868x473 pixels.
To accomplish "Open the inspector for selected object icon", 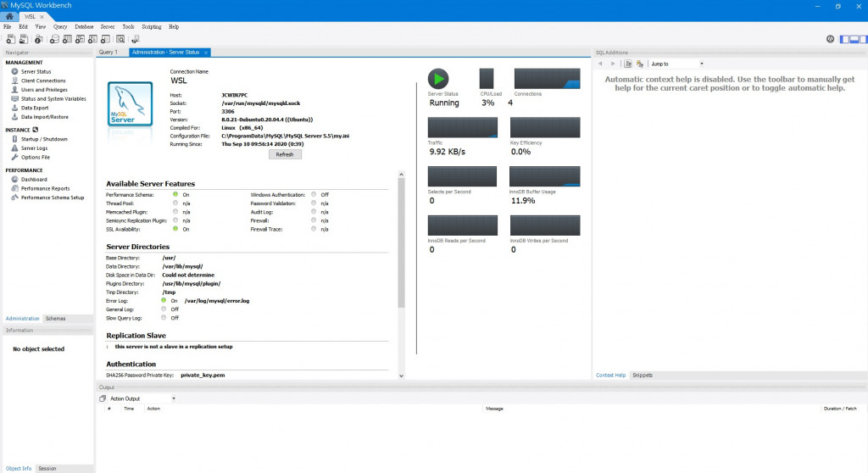I will pyautogui.click(x=38, y=39).
